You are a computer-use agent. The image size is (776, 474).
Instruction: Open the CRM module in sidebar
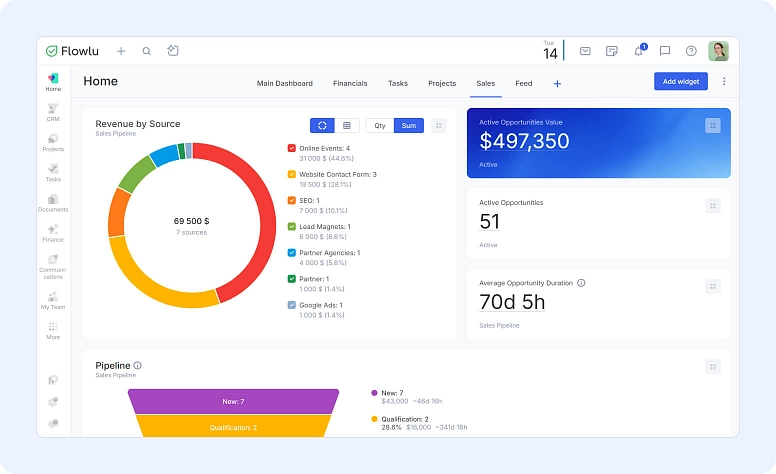[x=53, y=112]
